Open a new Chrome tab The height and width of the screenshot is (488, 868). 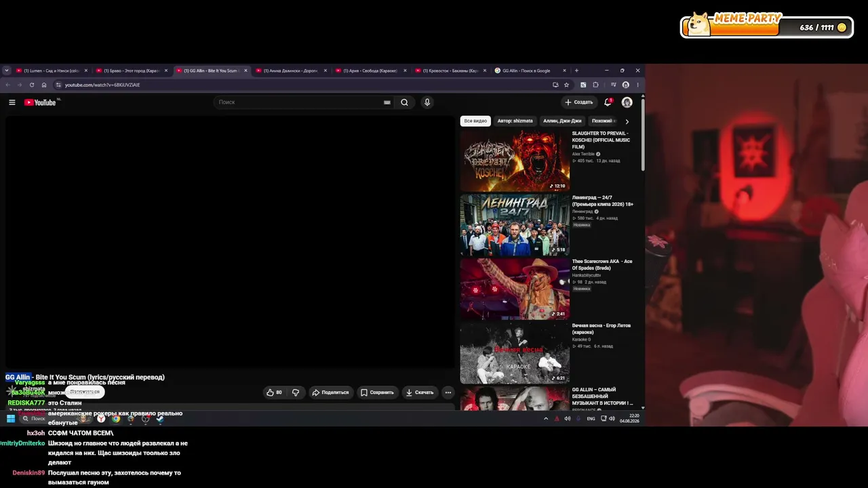click(x=576, y=70)
